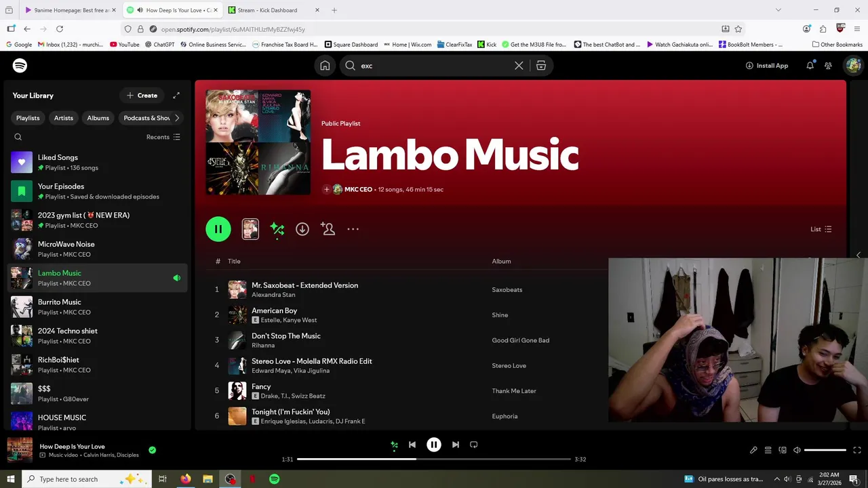Change view using List dropdown
The image size is (868, 488).
pos(821,229)
